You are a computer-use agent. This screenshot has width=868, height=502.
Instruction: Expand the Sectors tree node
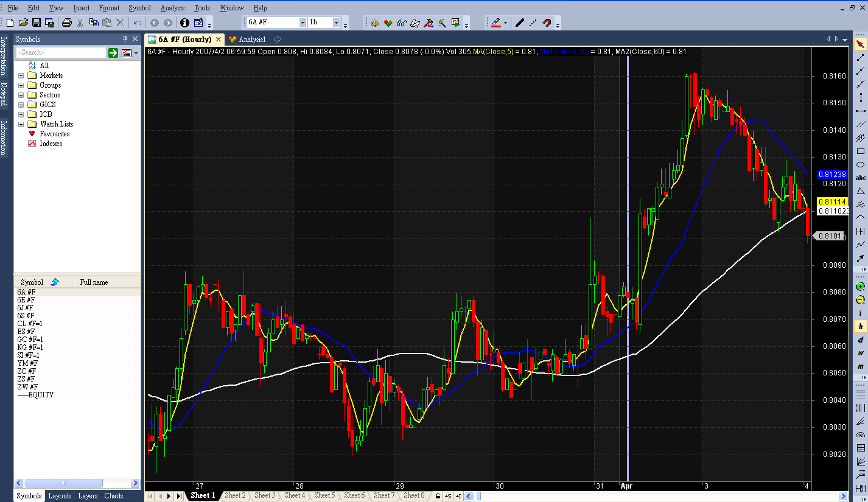click(x=21, y=95)
